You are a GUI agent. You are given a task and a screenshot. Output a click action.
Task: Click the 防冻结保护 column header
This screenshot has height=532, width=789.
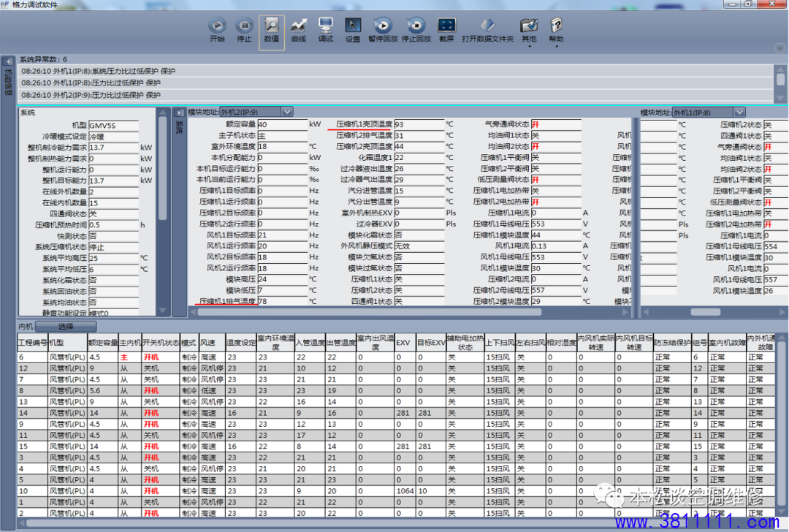pyautogui.click(x=672, y=343)
